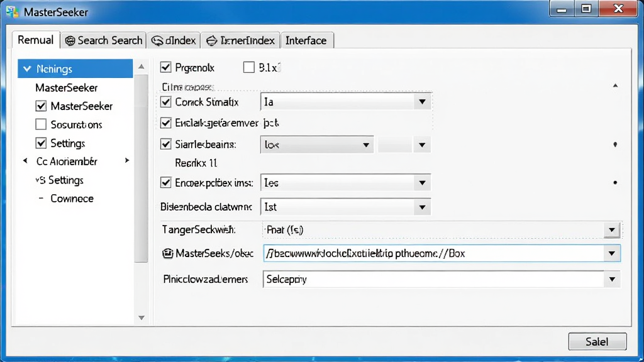Toggle the MasterSeeker checkbox in the tree
Image resolution: width=644 pixels, height=362 pixels.
41,106
